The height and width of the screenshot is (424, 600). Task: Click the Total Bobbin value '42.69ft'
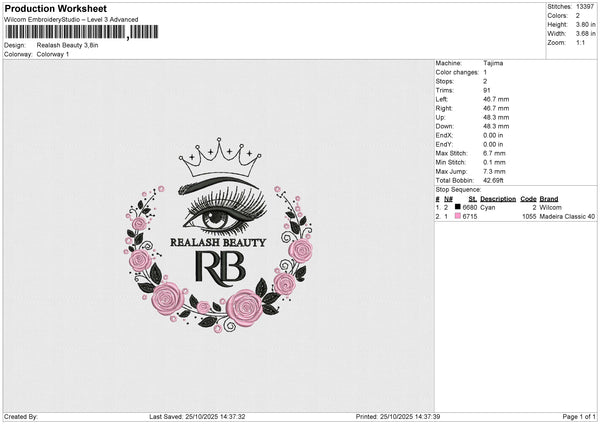point(493,180)
